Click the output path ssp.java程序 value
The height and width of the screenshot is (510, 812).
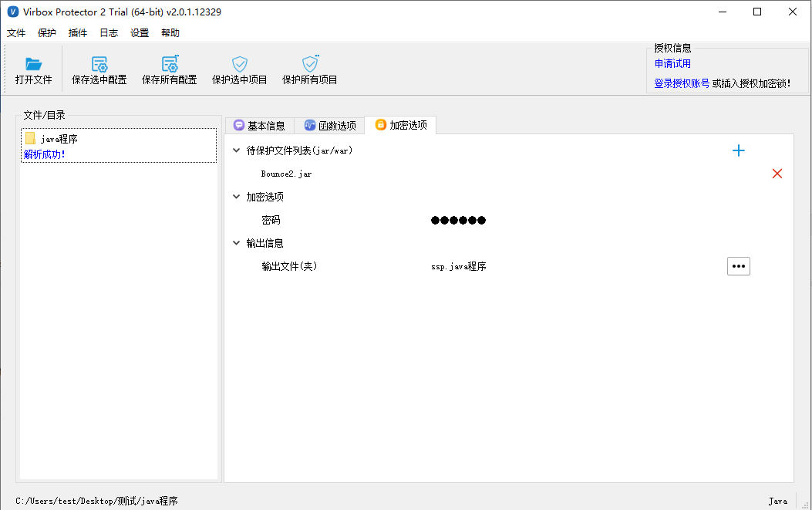458,266
